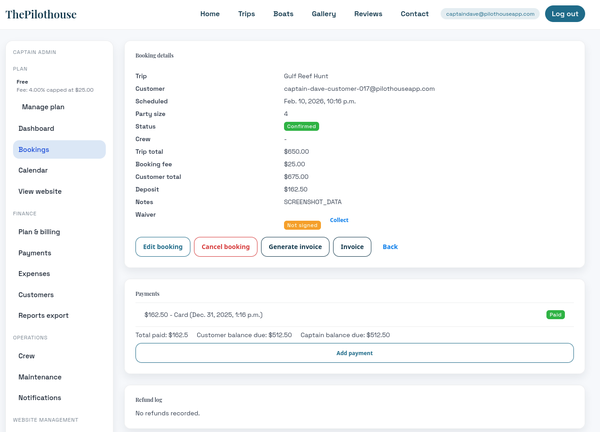Click the Back link
This screenshot has height=432, width=600.
click(390, 247)
